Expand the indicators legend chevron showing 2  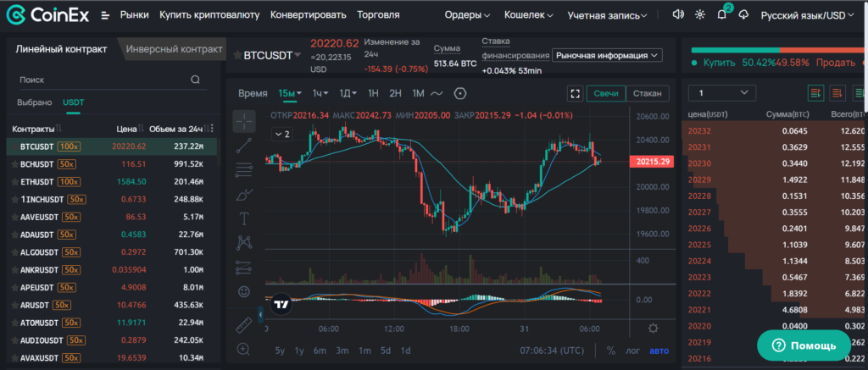(x=282, y=134)
